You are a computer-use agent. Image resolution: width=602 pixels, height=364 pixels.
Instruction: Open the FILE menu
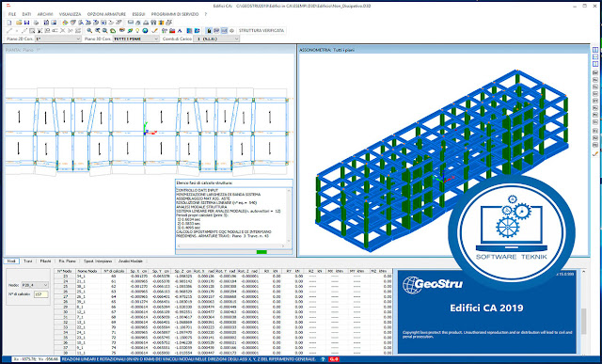point(12,14)
